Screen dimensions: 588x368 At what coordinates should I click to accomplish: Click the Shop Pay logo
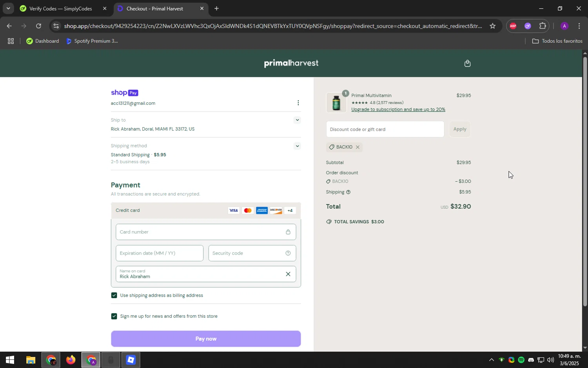pyautogui.click(x=124, y=93)
